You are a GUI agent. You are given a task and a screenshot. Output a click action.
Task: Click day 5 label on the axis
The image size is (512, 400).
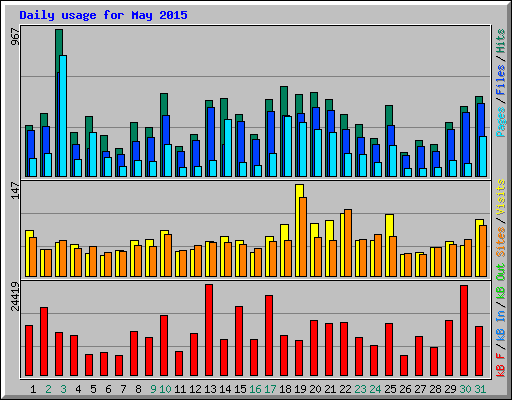(x=93, y=389)
